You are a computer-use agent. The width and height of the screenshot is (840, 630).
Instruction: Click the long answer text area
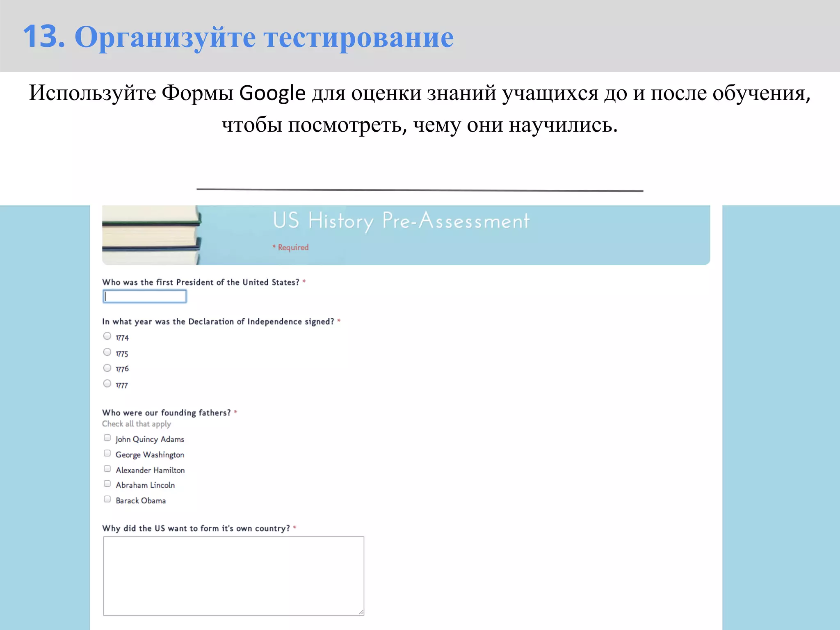point(233,576)
